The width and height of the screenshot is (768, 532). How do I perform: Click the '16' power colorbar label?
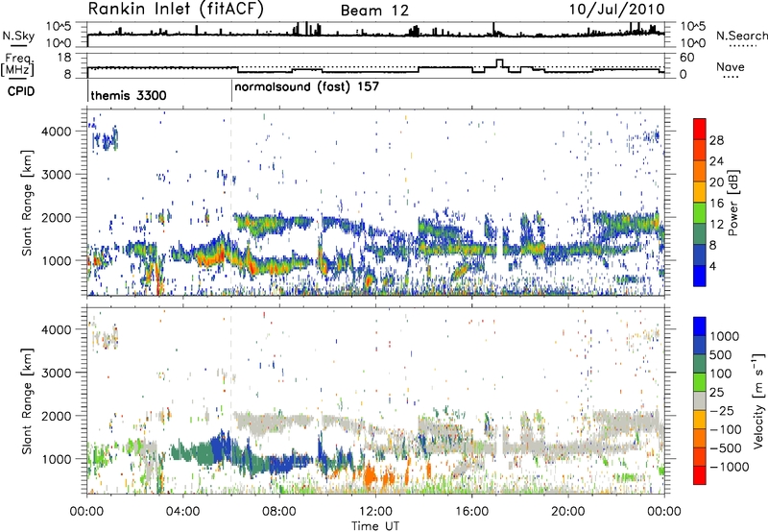716,204
